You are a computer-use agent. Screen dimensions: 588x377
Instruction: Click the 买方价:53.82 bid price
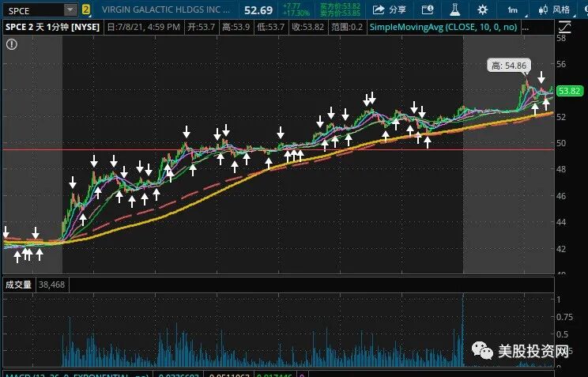[340, 6]
